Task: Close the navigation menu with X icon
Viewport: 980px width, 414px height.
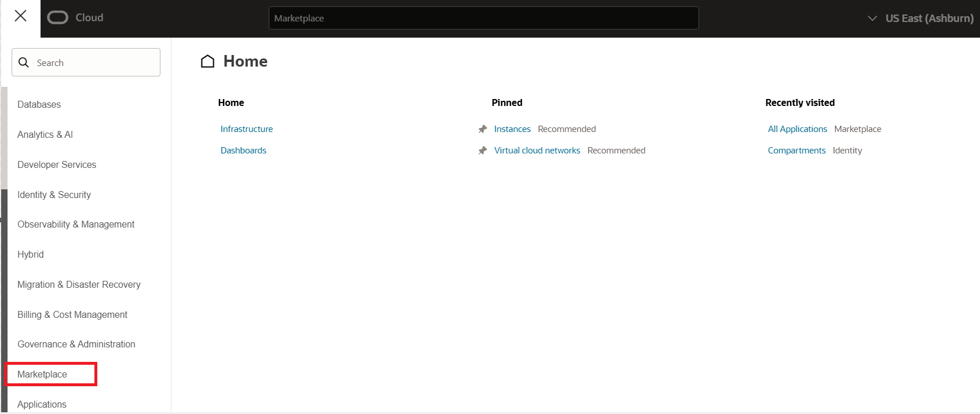Action: pyautogui.click(x=20, y=16)
